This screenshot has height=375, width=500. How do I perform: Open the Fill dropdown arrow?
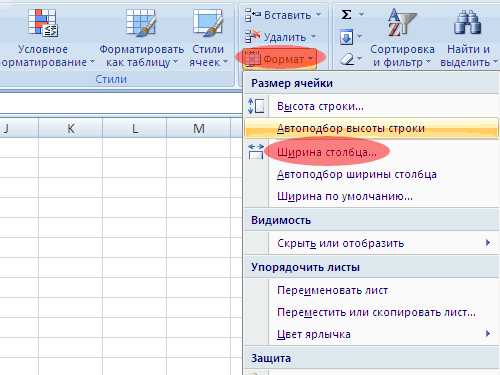pos(360,37)
